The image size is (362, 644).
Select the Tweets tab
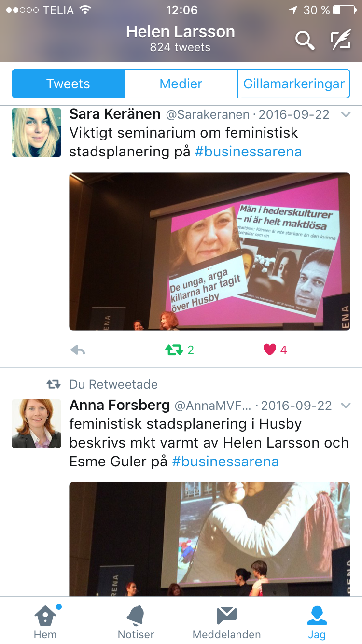(68, 84)
